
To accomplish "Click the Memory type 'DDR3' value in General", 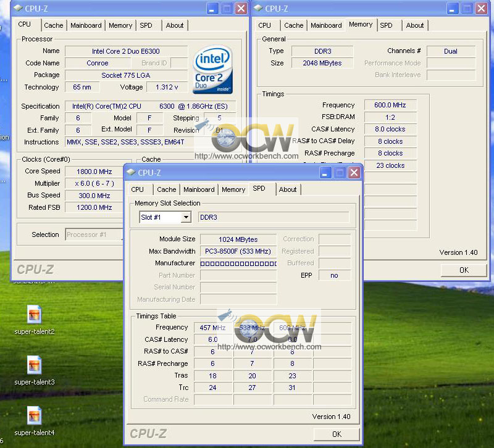I will [x=322, y=51].
